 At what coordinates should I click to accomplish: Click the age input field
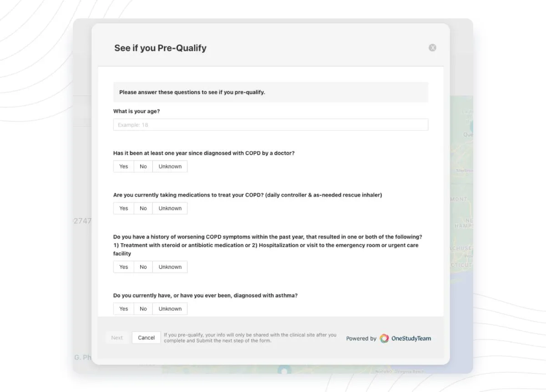coord(270,124)
